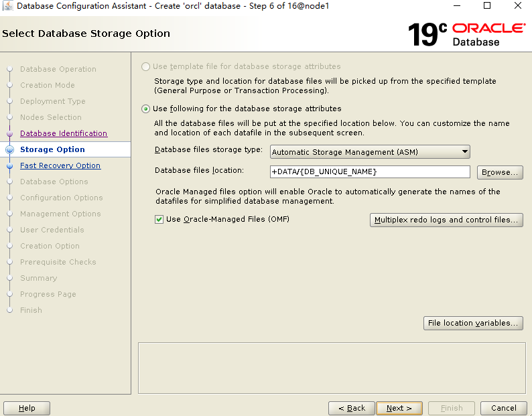532x416 pixels.
Task: Click the disabled Finish button
Action: click(x=452, y=408)
